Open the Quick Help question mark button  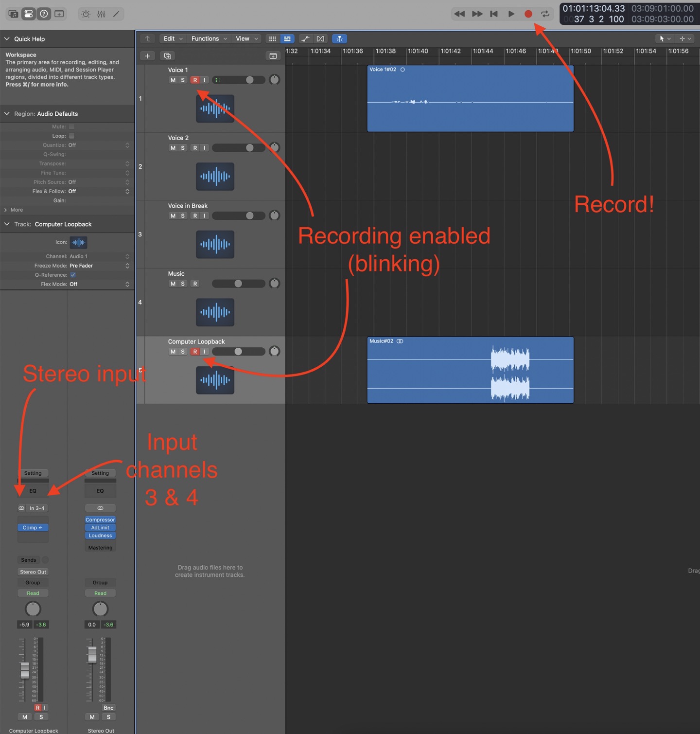tap(44, 14)
